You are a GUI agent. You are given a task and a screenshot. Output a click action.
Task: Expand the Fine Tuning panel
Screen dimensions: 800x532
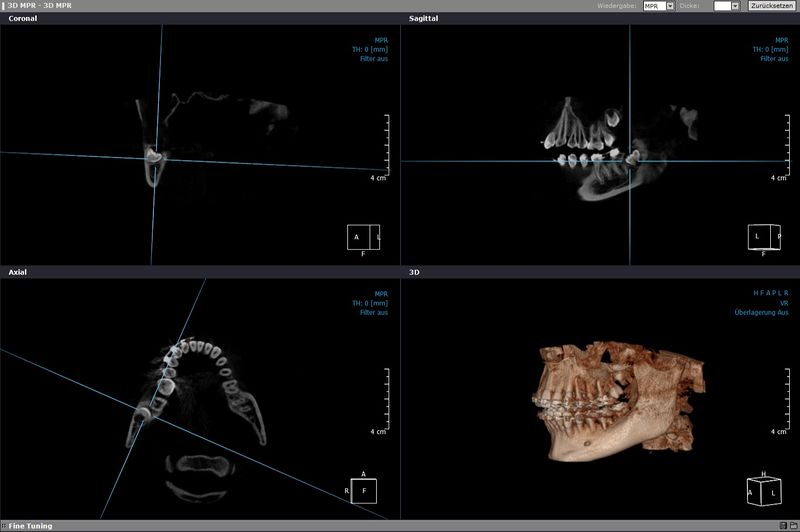click(30, 526)
